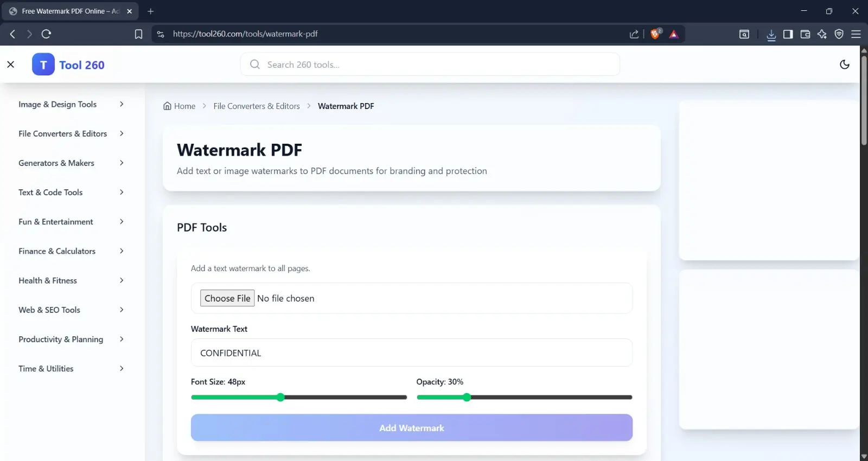This screenshot has width=868, height=461.
Task: Open site information icon in the address bar
Action: (x=161, y=34)
